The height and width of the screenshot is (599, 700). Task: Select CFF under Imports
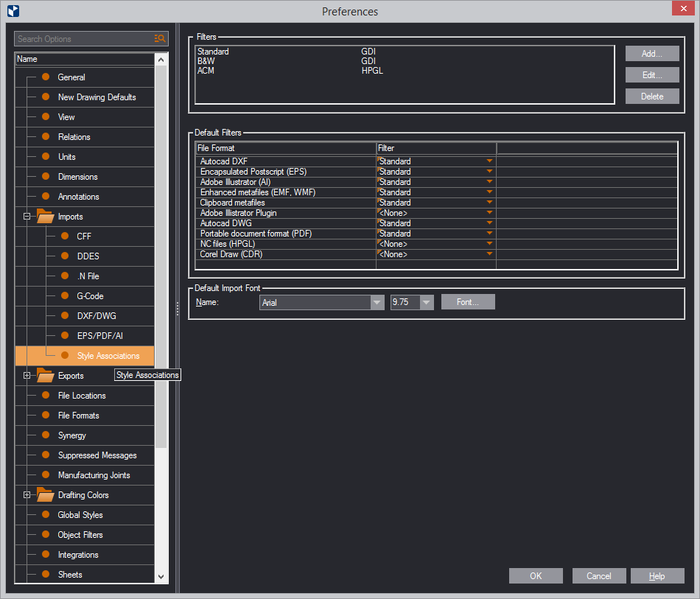pos(85,236)
